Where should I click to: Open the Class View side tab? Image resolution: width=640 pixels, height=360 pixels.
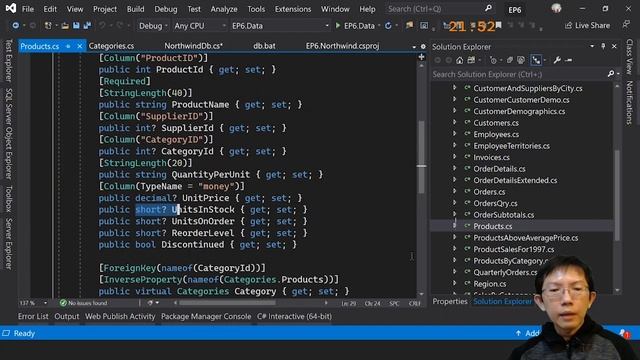click(x=629, y=56)
